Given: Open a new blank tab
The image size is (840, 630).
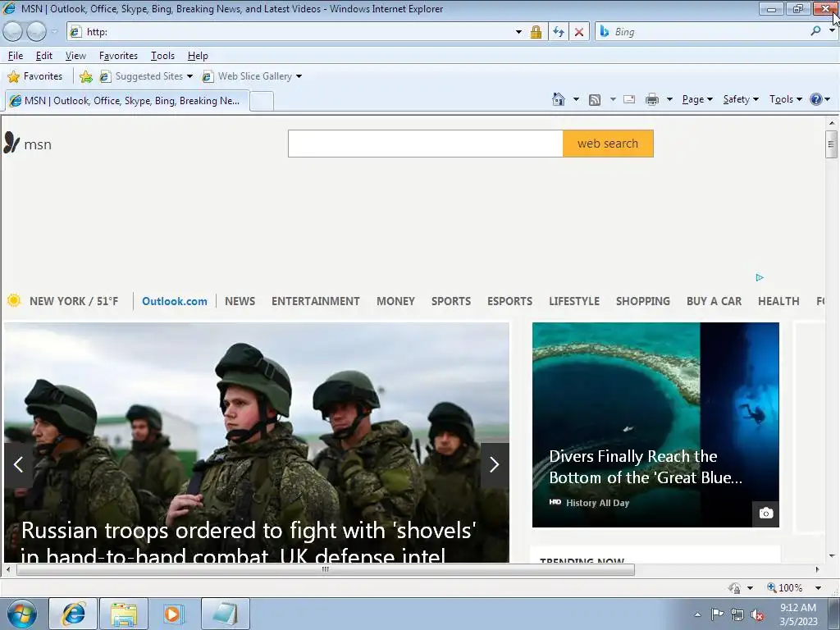Looking at the screenshot, I should [x=262, y=101].
